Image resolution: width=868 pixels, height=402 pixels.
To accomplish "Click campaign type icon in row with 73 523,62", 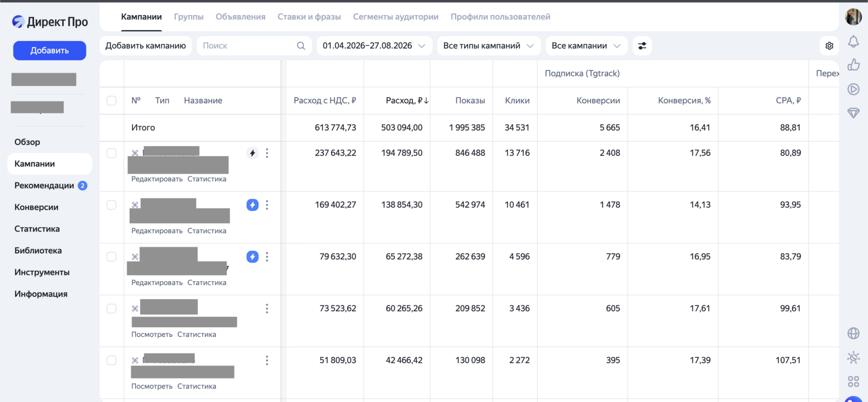I will coord(135,308).
